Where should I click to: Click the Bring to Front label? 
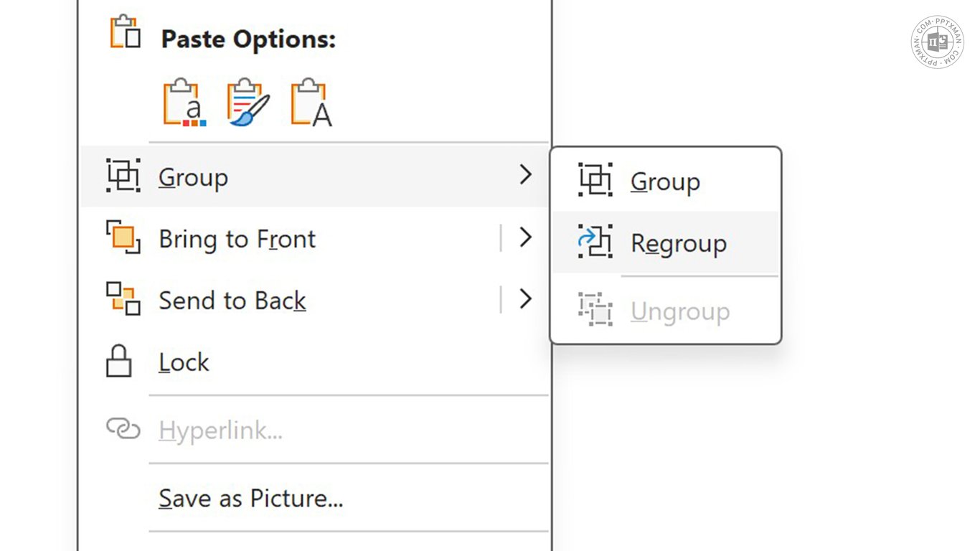(237, 239)
